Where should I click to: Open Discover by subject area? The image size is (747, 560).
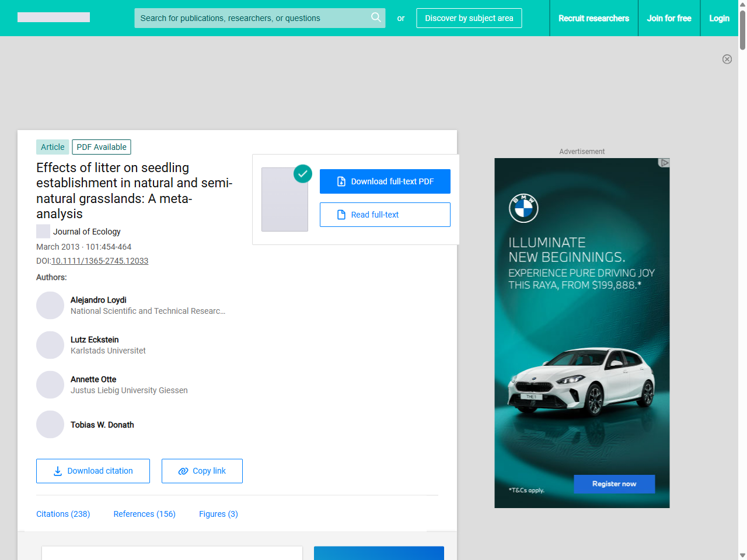469,18
